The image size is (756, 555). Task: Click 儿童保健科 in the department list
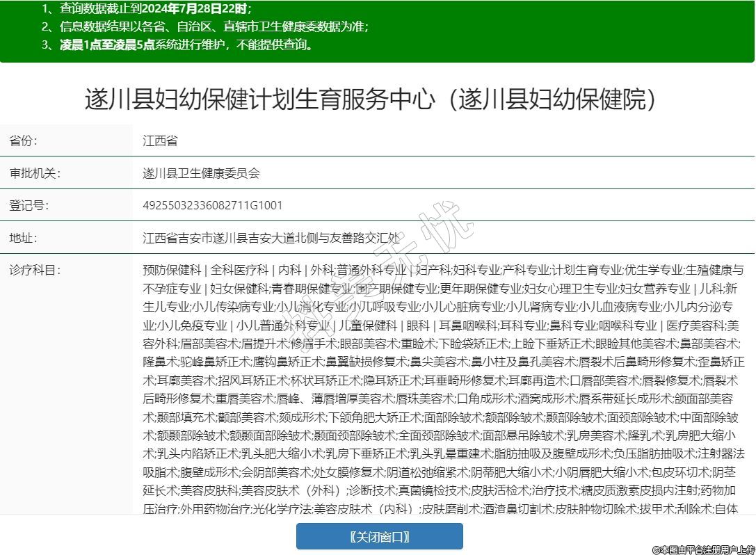[x=367, y=325]
